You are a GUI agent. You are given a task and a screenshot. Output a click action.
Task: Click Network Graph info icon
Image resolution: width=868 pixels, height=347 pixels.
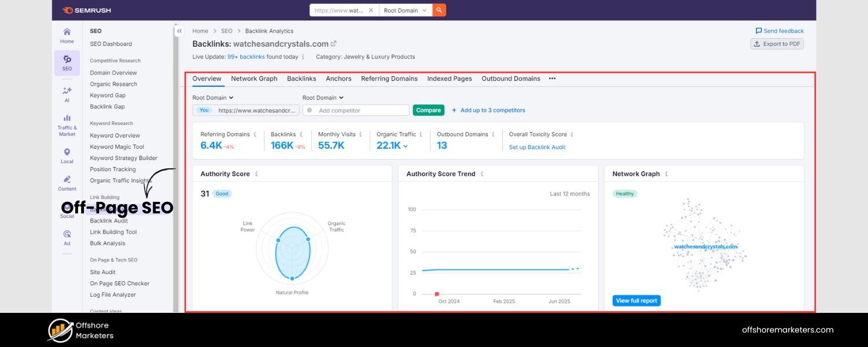tap(666, 173)
